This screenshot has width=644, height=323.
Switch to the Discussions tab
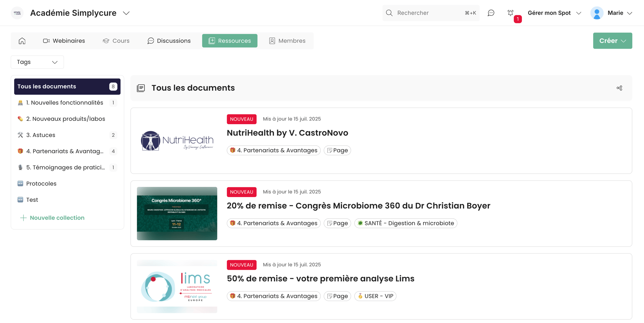tap(169, 41)
